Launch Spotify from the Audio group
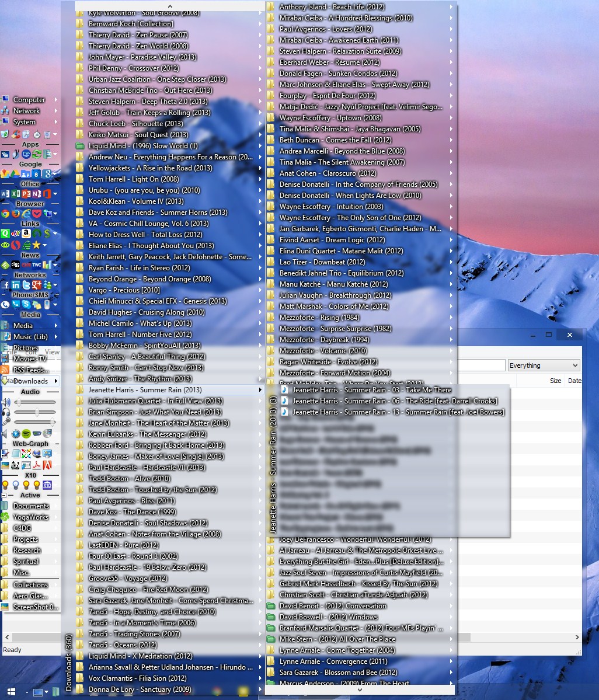The width and height of the screenshot is (599, 700). [x=26, y=433]
